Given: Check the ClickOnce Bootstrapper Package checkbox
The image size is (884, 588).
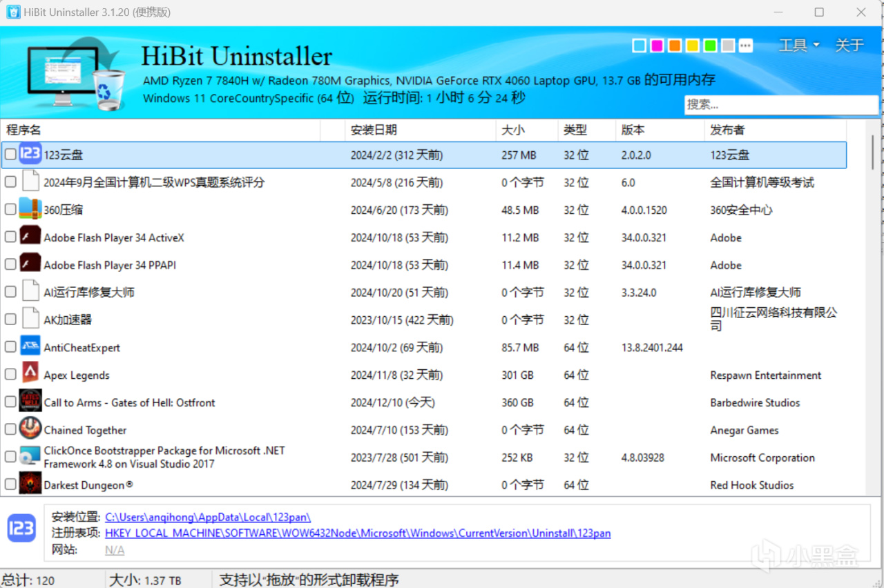Looking at the screenshot, I should click(x=10, y=457).
